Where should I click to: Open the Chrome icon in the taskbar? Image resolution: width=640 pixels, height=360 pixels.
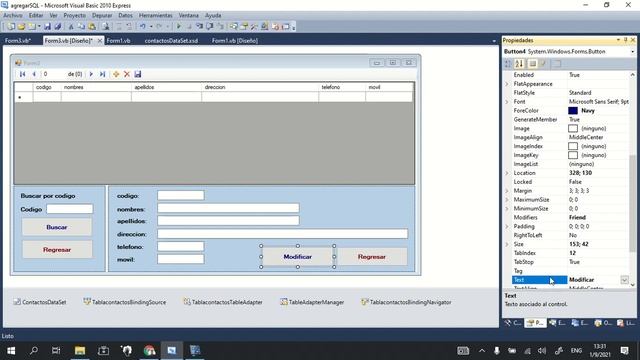149,351
